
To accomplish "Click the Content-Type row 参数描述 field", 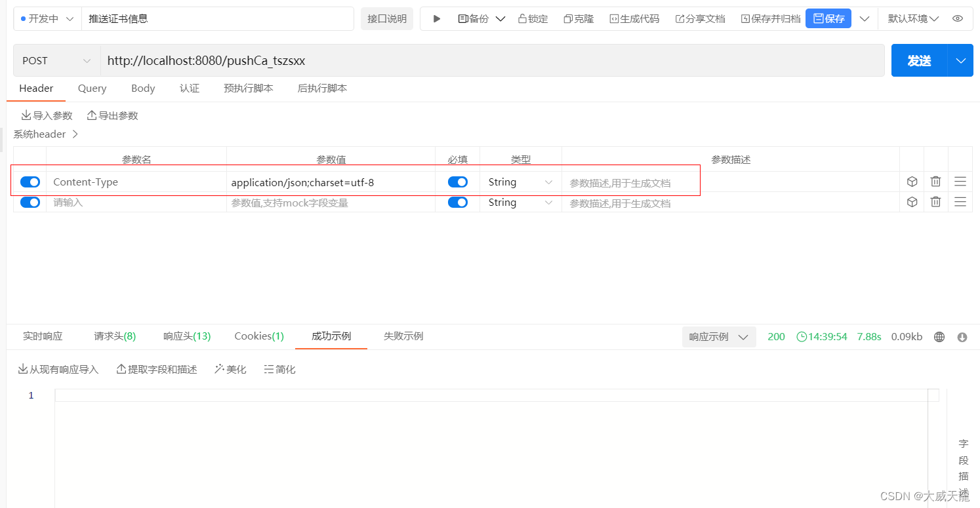I will [x=731, y=183].
